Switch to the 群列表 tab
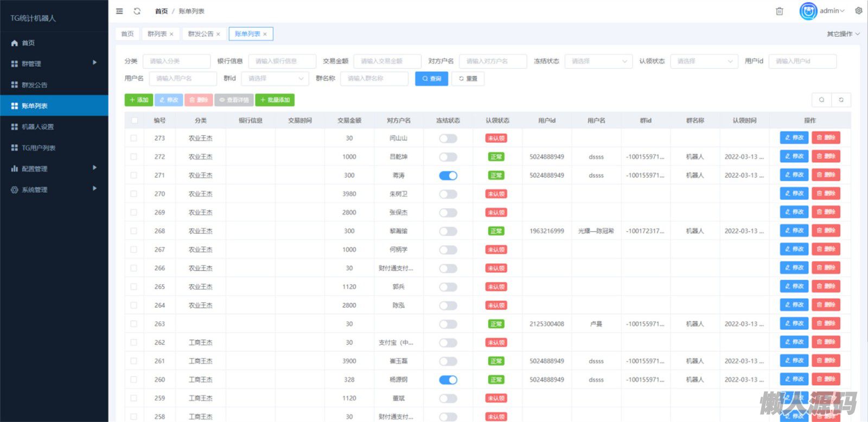This screenshot has height=422, width=868. click(x=157, y=34)
